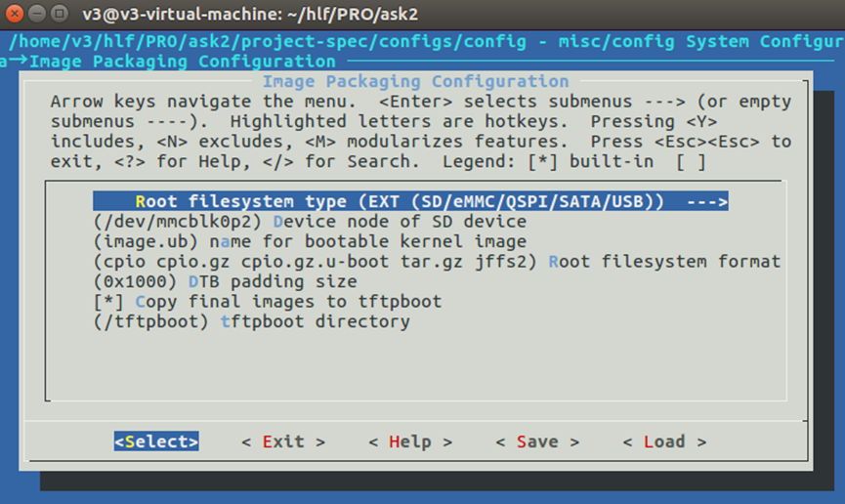Open the Root filesystem type submenu
Viewport: 845px width, 504px height.
click(410, 201)
